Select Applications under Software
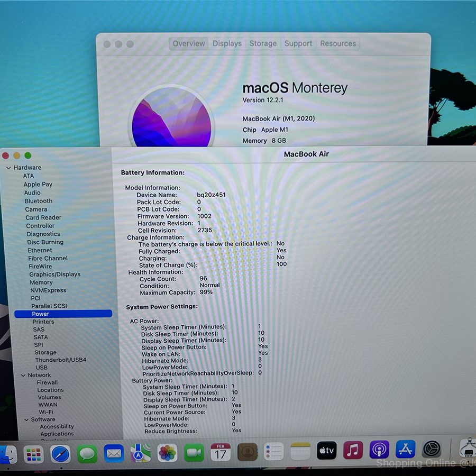The height and width of the screenshot is (476, 476). pyautogui.click(x=57, y=434)
